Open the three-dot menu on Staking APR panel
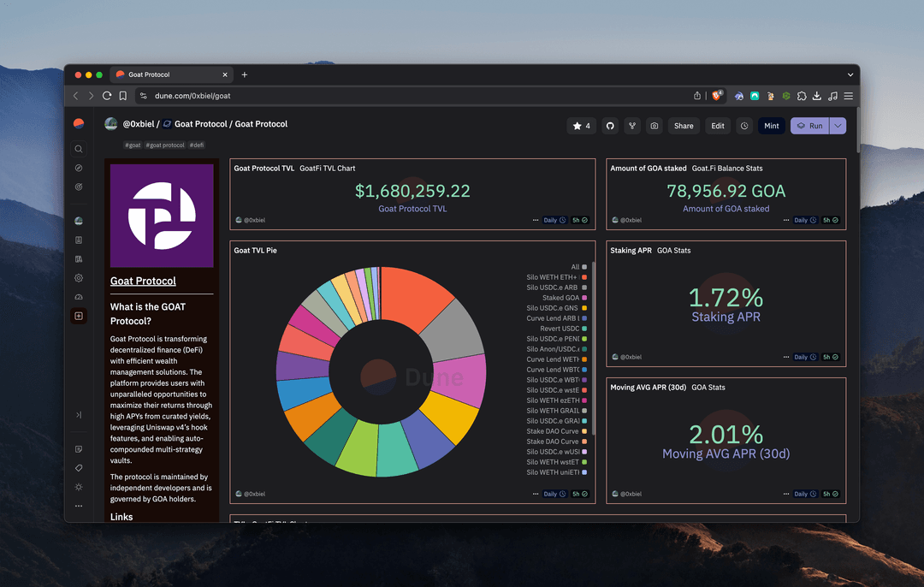924x587 pixels. pos(785,357)
